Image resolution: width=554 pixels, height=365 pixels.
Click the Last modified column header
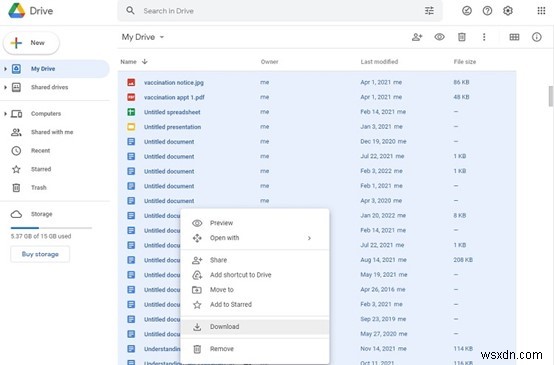[x=379, y=61]
